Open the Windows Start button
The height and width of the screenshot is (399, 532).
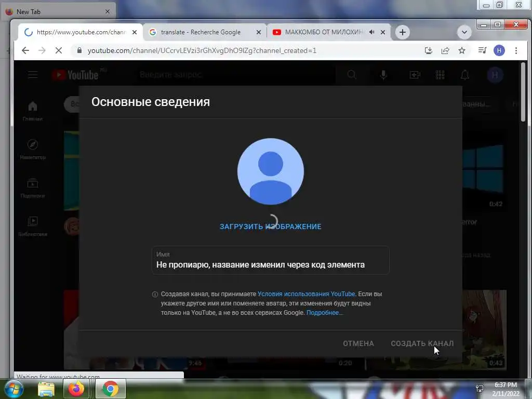(x=14, y=389)
